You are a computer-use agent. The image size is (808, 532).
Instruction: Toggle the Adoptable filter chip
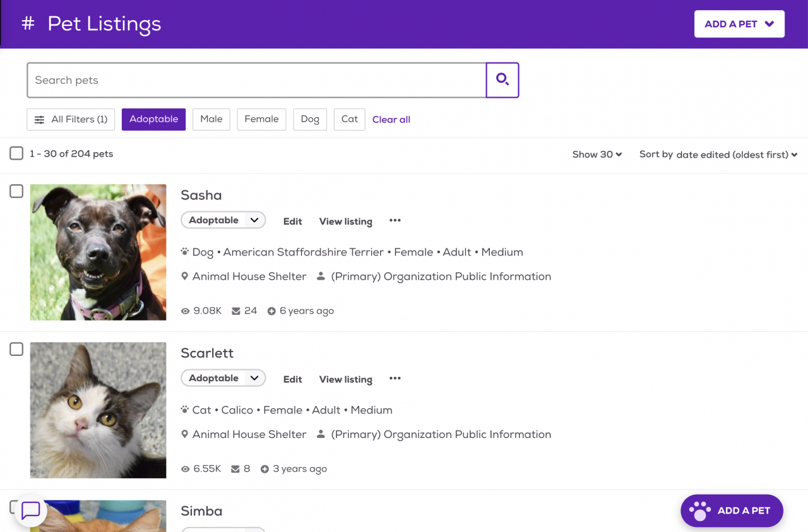coord(153,119)
